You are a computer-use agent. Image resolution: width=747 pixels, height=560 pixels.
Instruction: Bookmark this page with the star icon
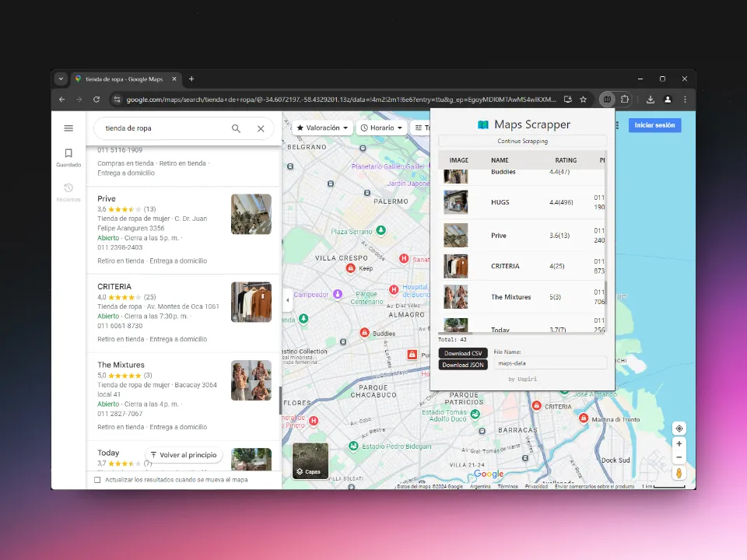click(583, 100)
